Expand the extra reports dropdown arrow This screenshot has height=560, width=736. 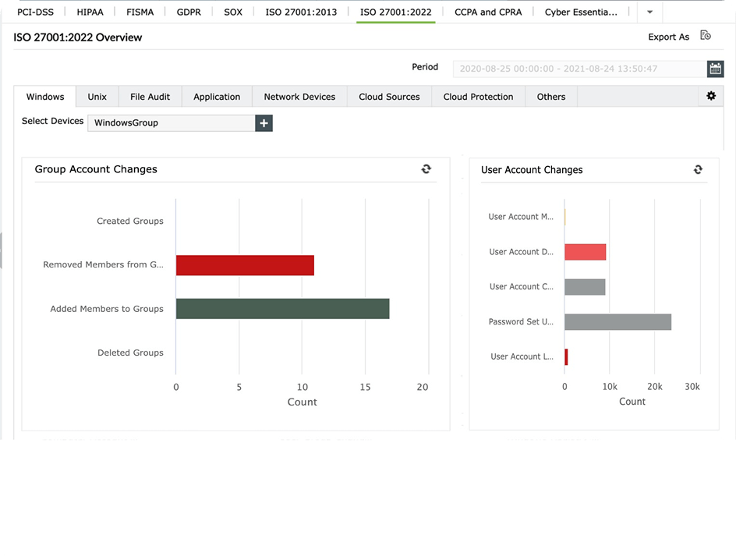tap(649, 12)
